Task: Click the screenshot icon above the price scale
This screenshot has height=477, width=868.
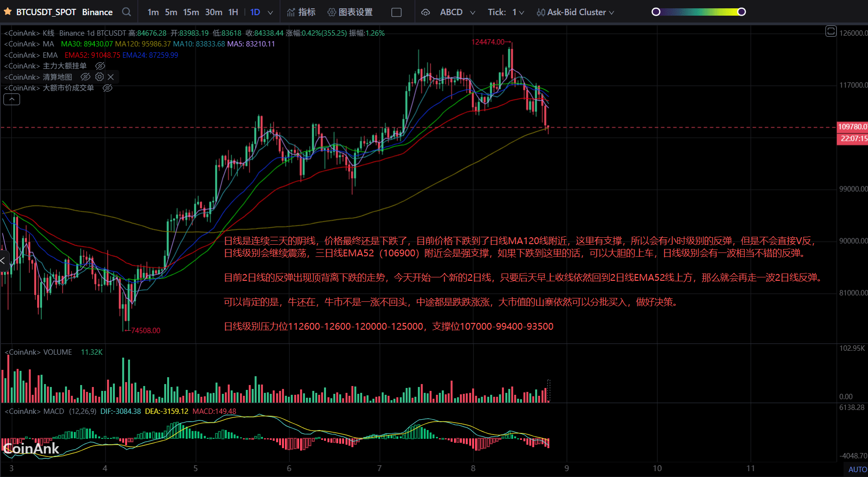Action: [x=831, y=31]
